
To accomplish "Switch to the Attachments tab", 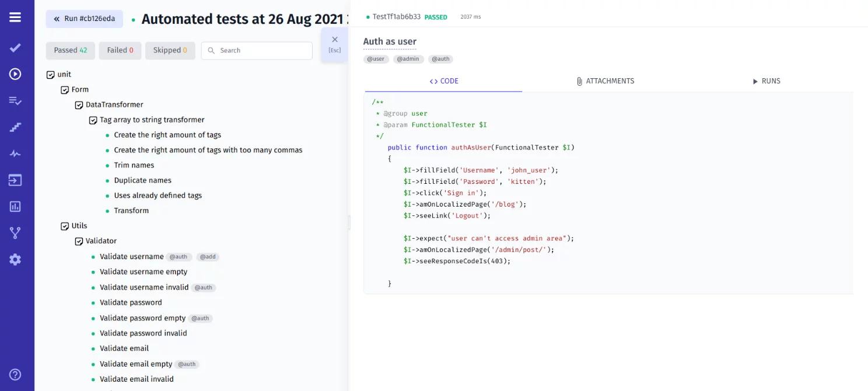I will 605,81.
